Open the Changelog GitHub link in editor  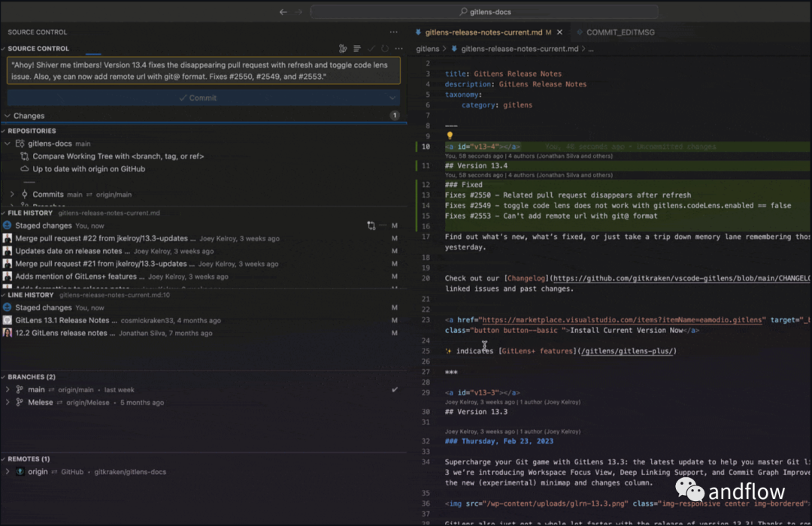[x=681, y=279]
